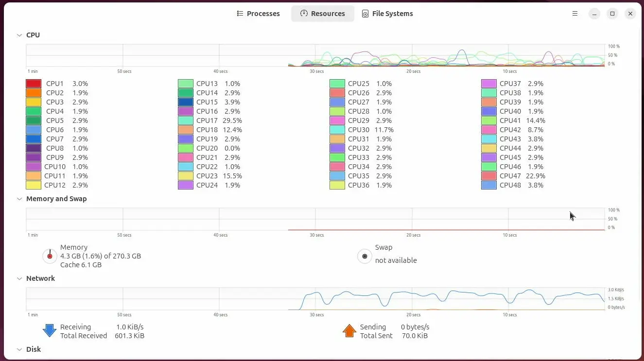Click the blue Receiving arrow icon
Screen dimensions: 644x361
pos(50,331)
